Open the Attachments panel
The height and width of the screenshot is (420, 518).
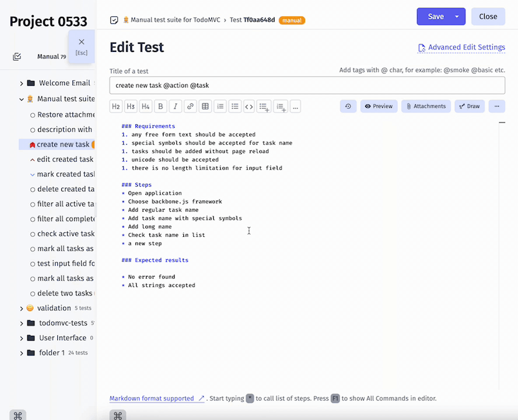[x=426, y=106]
